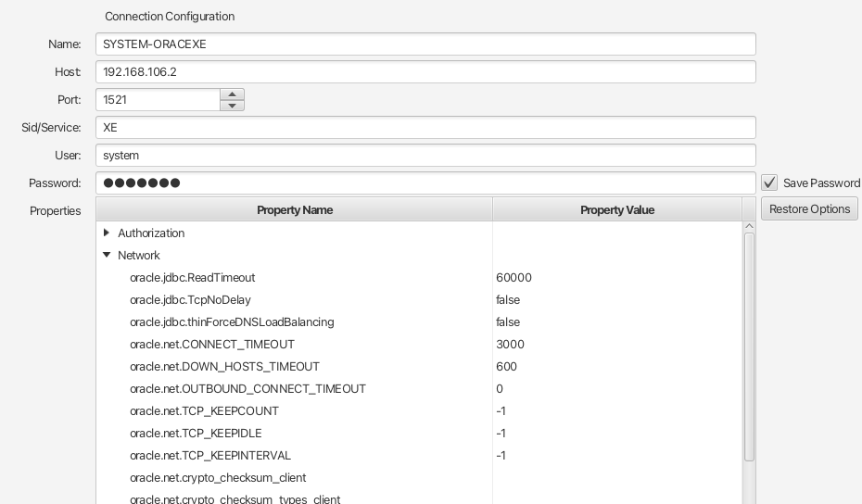Viewport: 862px width, 504px height.
Task: Click the properties table vertical scrollbar thumb
Action: (x=749, y=346)
